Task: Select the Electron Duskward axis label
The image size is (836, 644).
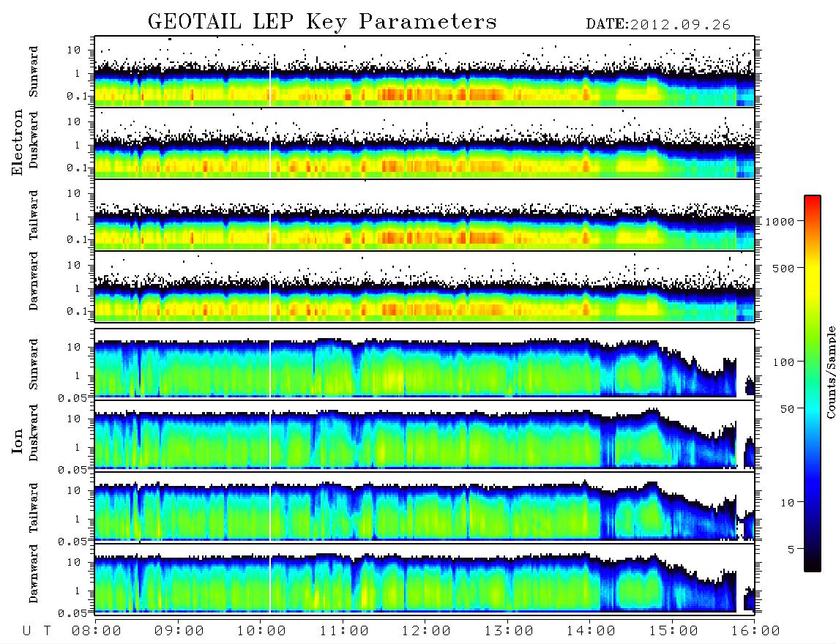Action: 34,140
